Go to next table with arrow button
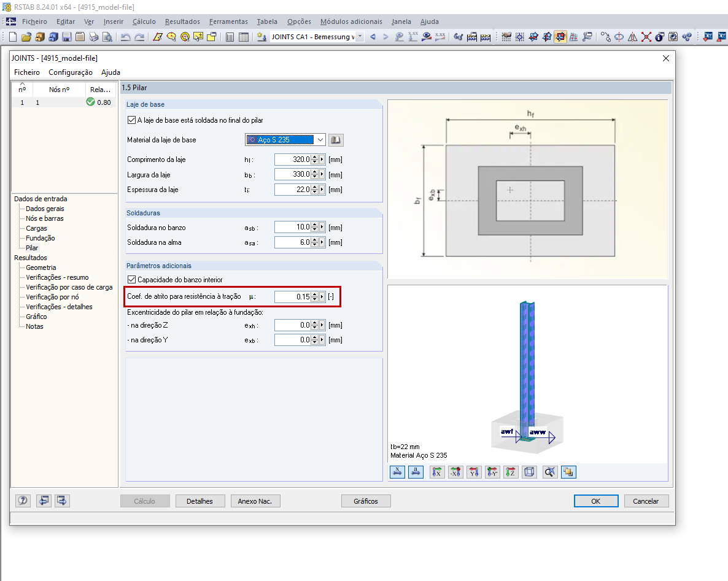 (x=62, y=501)
